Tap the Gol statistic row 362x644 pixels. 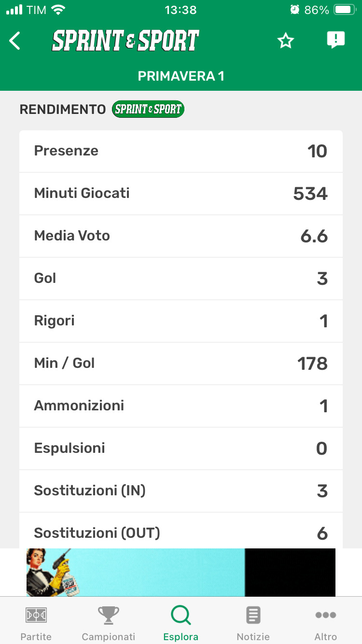click(181, 279)
